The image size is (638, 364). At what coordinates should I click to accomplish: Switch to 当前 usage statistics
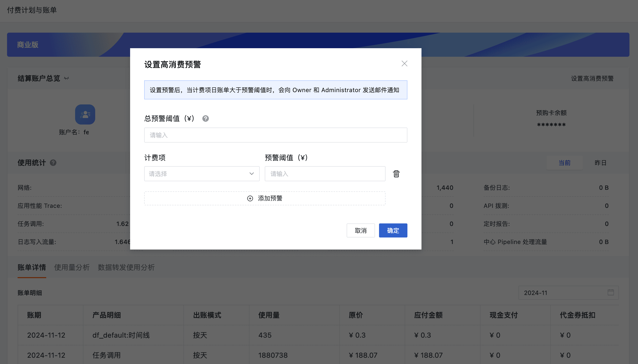(x=564, y=163)
